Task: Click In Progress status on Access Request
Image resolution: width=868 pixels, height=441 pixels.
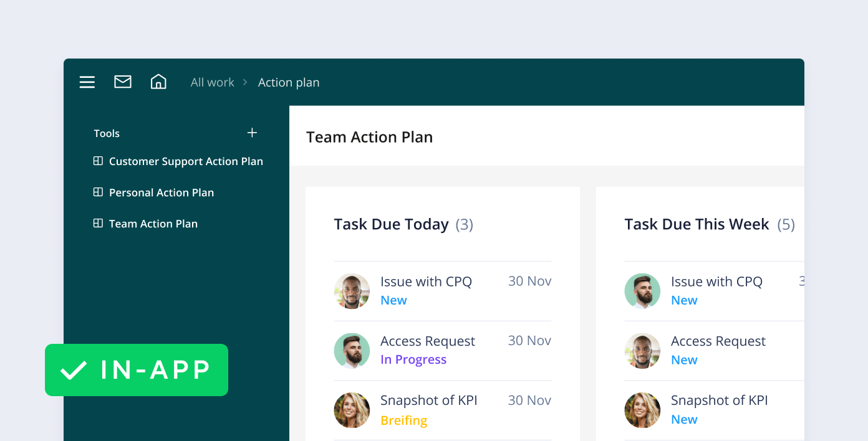Action: (x=413, y=359)
